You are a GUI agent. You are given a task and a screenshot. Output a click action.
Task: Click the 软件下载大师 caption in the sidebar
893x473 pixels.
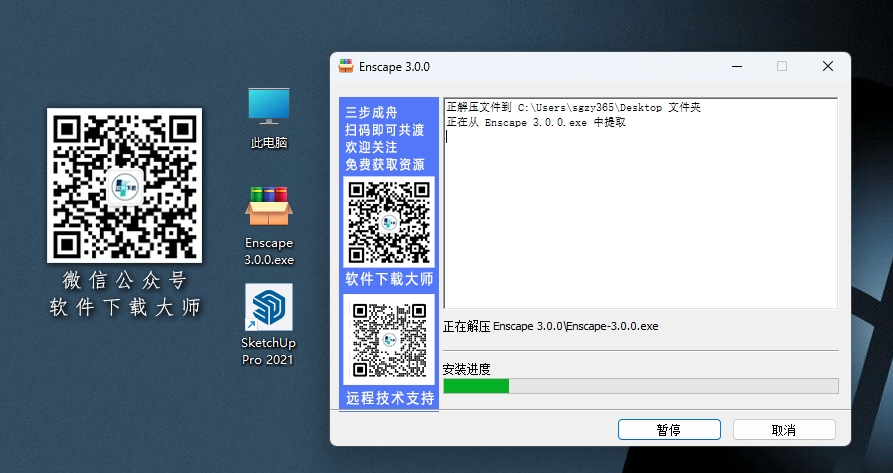point(389,279)
